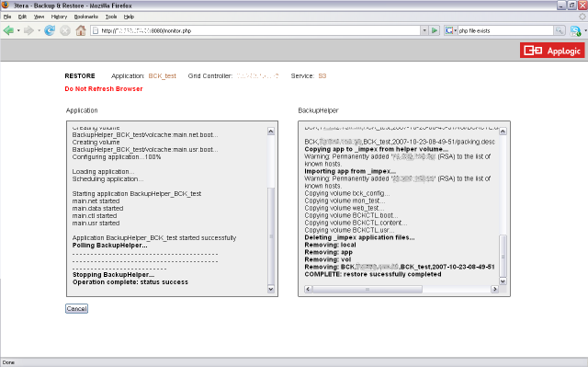Image resolution: width=588 pixels, height=367 pixels.
Task: Click 'Configuring application...100%' log line
Action: coord(117,157)
